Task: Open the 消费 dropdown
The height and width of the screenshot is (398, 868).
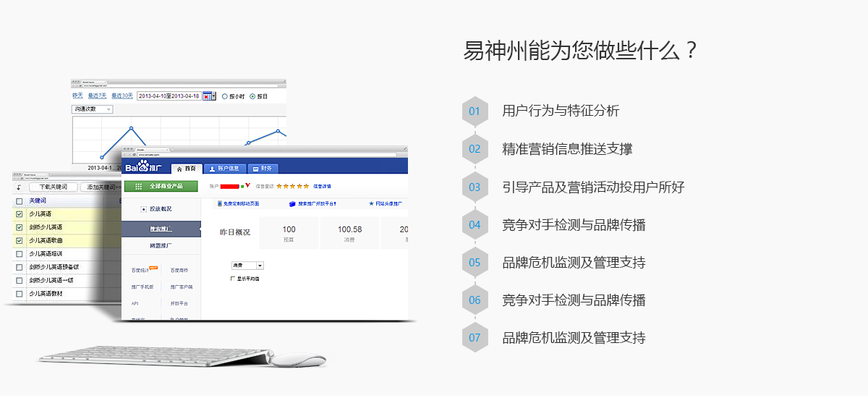Action: pos(247,266)
